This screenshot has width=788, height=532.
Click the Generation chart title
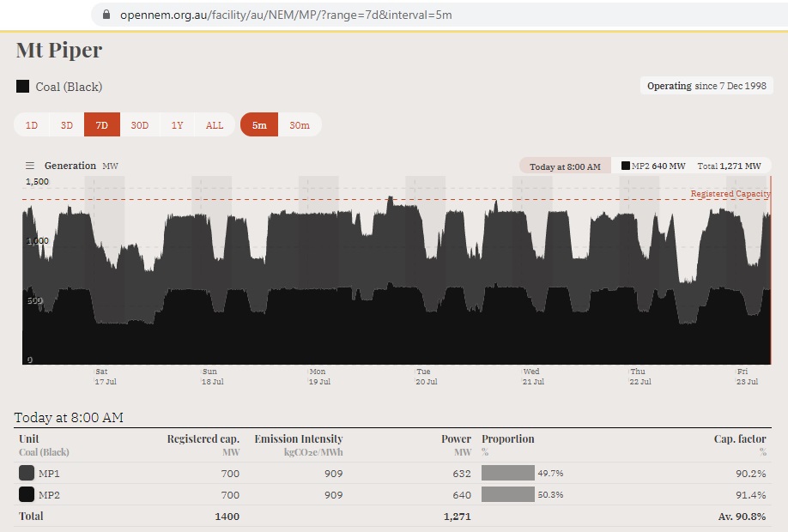click(70, 166)
